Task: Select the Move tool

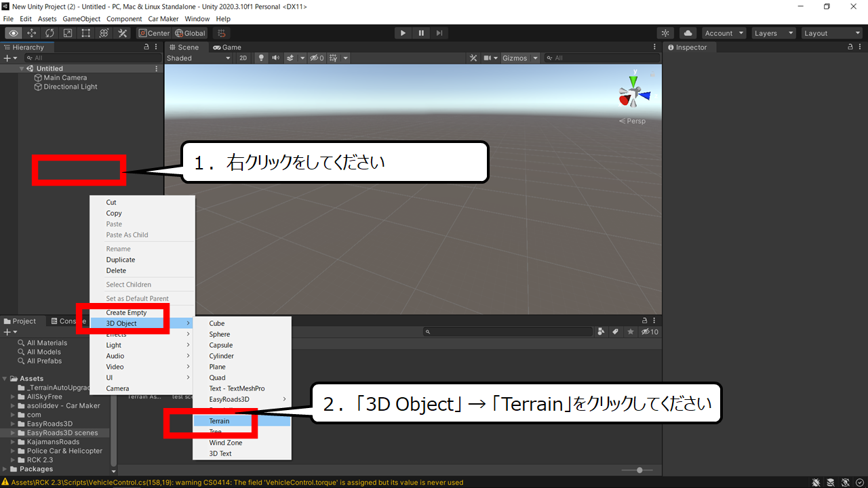Action: tap(32, 33)
